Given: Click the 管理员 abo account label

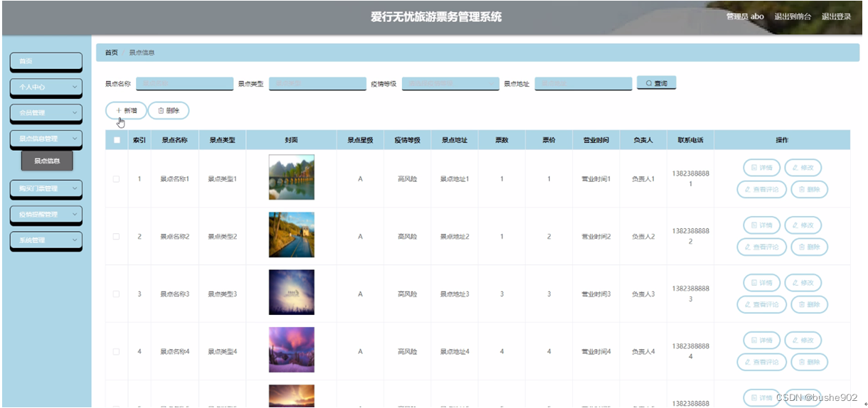Looking at the screenshot, I should (x=745, y=16).
